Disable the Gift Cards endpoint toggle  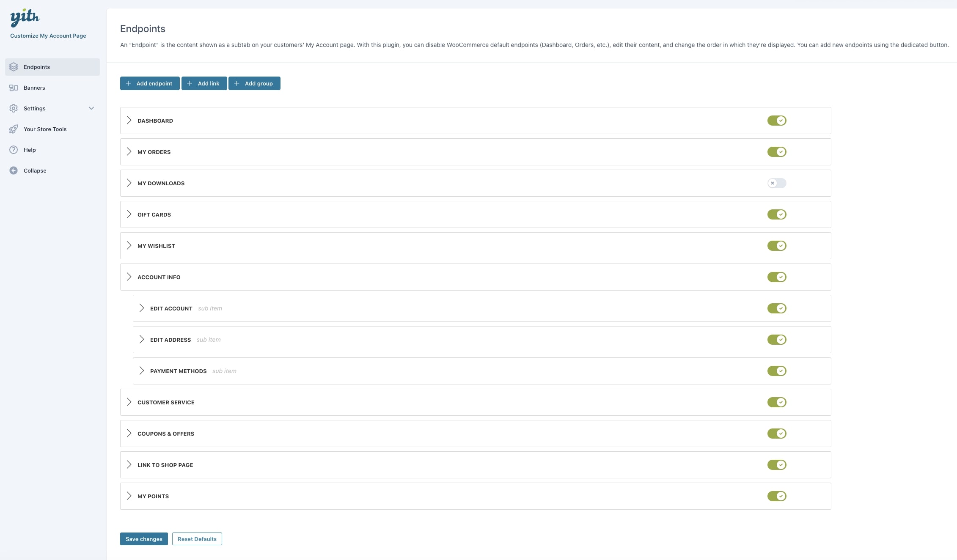777,214
